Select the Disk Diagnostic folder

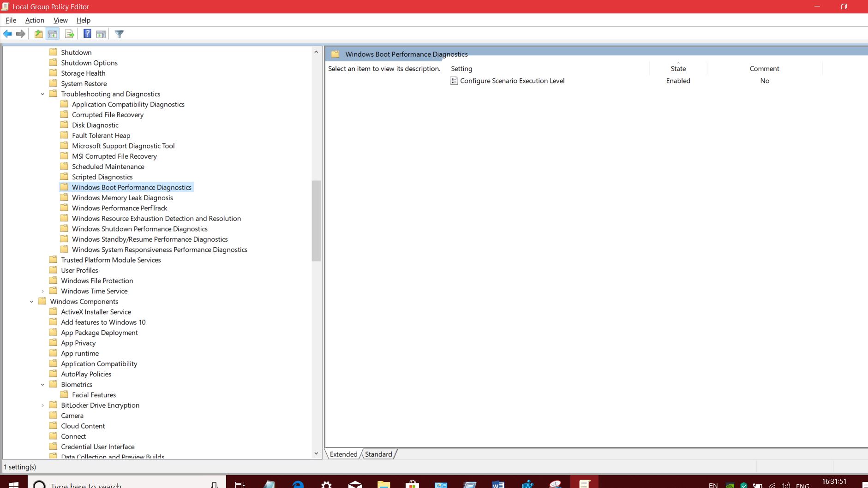pyautogui.click(x=95, y=125)
